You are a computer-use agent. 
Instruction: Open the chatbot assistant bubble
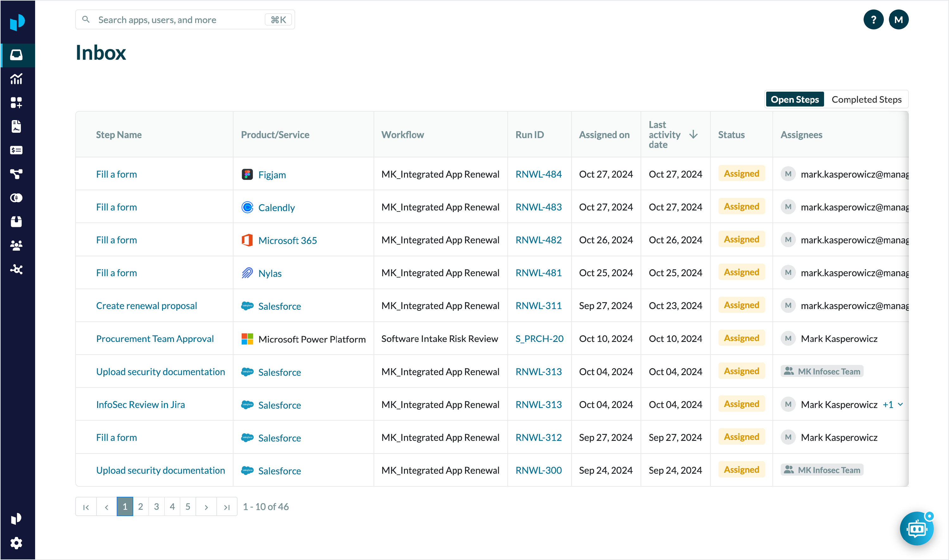[x=916, y=529]
